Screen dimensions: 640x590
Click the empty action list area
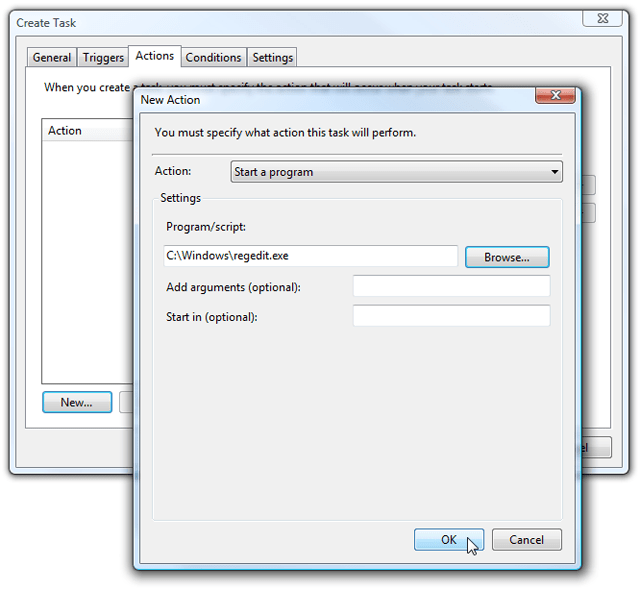(x=87, y=261)
